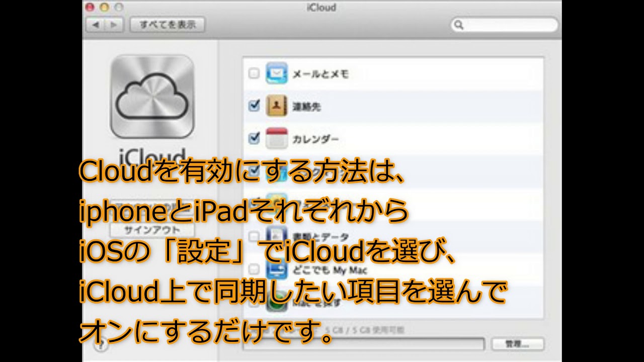The image size is (644, 362).
Task: Close the iCloud preferences window
Action: (90, 7)
